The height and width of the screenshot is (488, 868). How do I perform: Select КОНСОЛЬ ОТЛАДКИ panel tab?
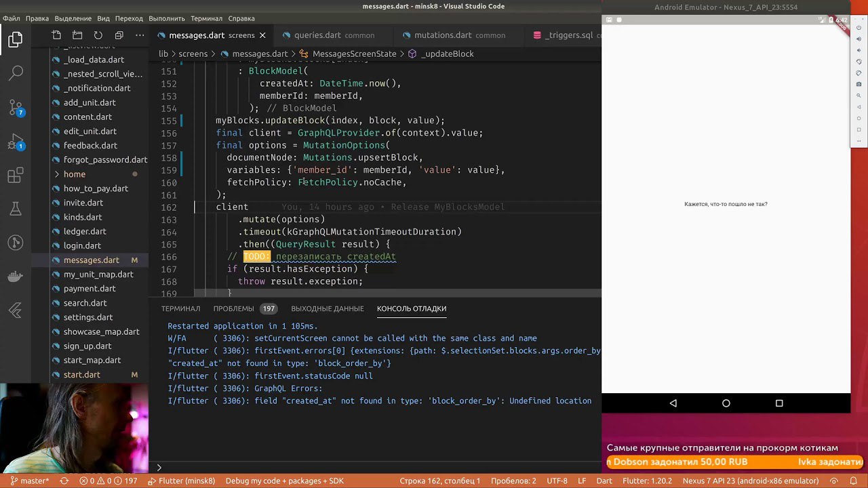412,308
